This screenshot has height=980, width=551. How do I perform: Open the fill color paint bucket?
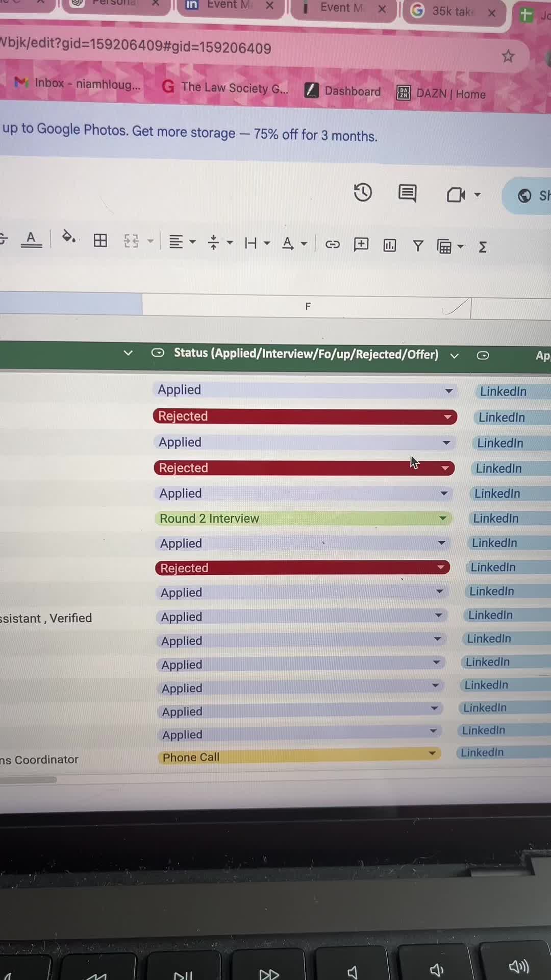pos(68,237)
